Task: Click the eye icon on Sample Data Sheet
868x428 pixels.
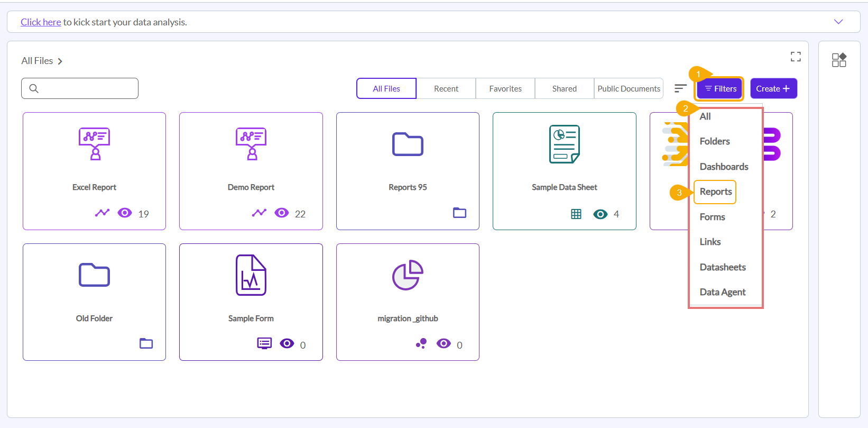Action: pos(600,214)
